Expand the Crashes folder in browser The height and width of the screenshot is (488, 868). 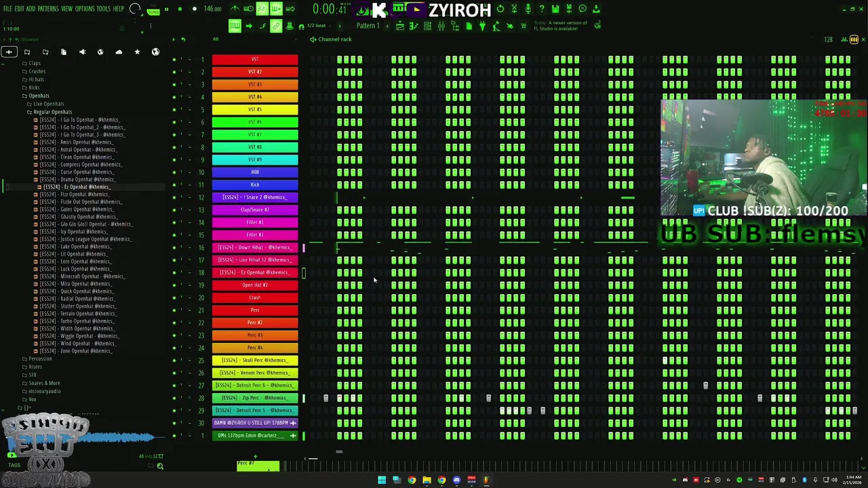(x=37, y=71)
